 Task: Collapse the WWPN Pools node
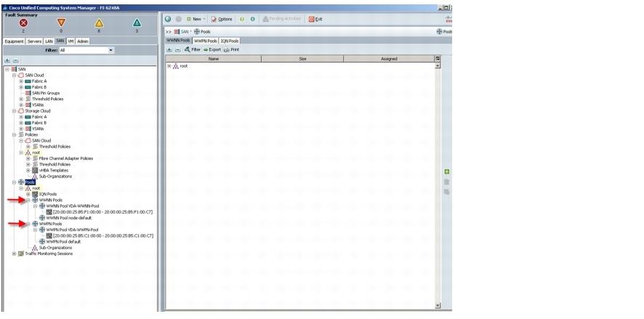coord(28,224)
